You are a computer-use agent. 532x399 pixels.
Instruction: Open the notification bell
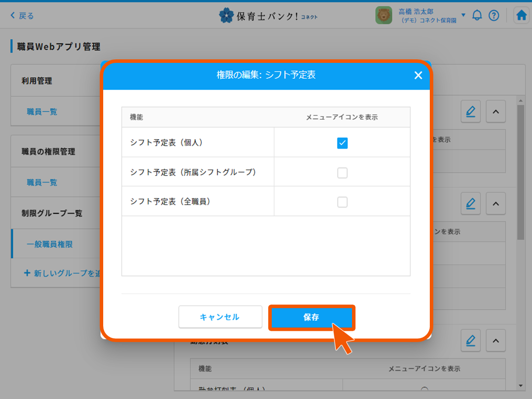coord(477,15)
